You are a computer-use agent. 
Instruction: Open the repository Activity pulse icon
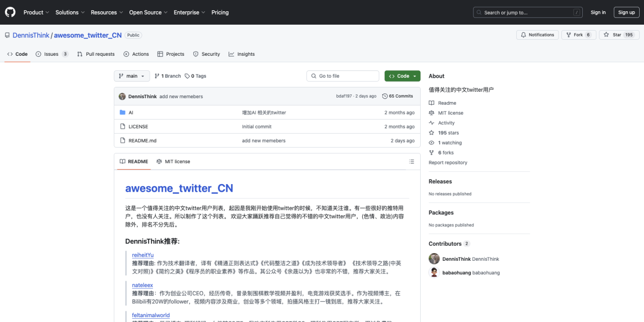pos(431,122)
